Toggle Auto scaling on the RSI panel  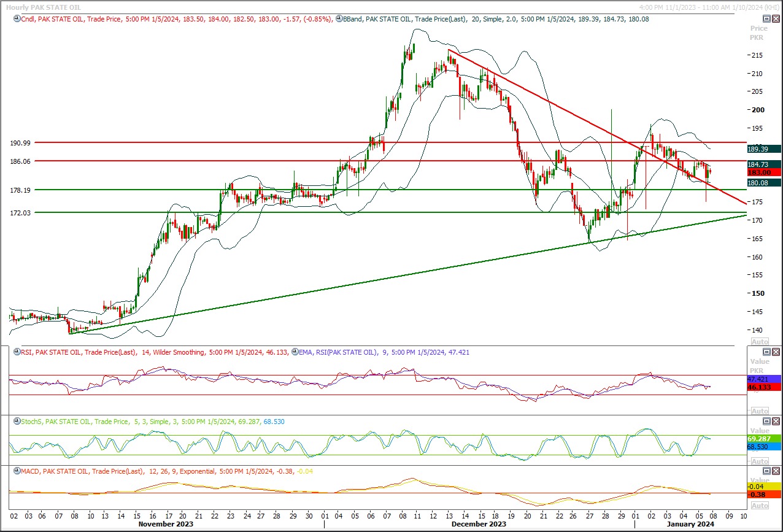pos(759,411)
